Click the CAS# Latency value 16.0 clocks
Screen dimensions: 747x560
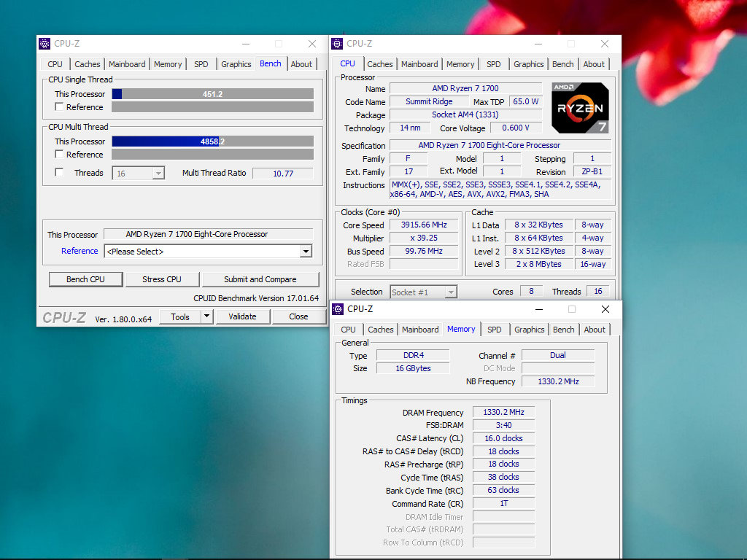503,438
